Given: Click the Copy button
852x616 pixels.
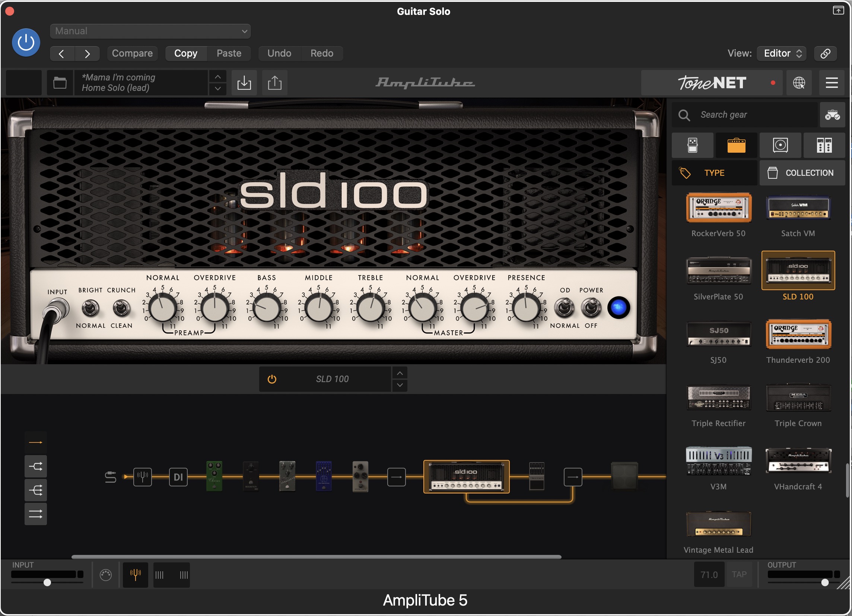Looking at the screenshot, I should pyautogui.click(x=186, y=53).
